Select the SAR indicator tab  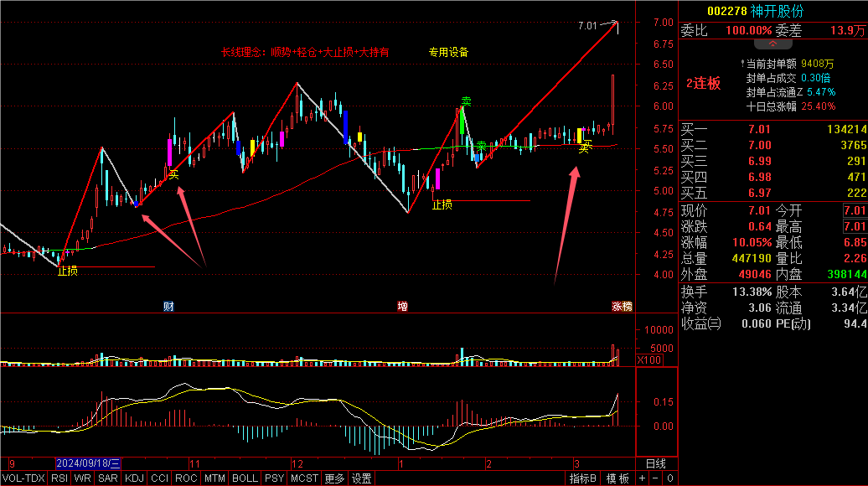tap(108, 478)
